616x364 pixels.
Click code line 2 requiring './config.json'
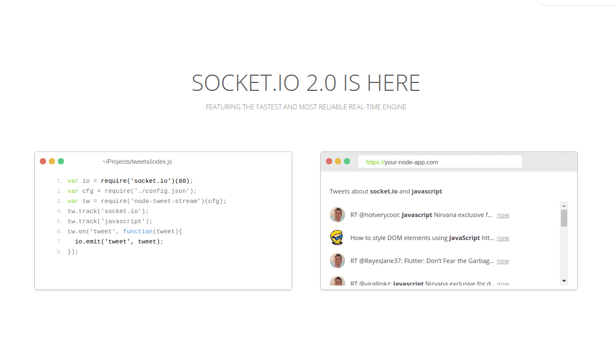pyautogui.click(x=132, y=191)
